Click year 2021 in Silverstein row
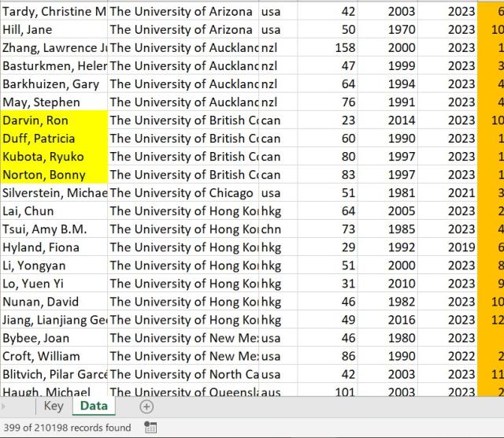504x438 pixels. (448, 193)
